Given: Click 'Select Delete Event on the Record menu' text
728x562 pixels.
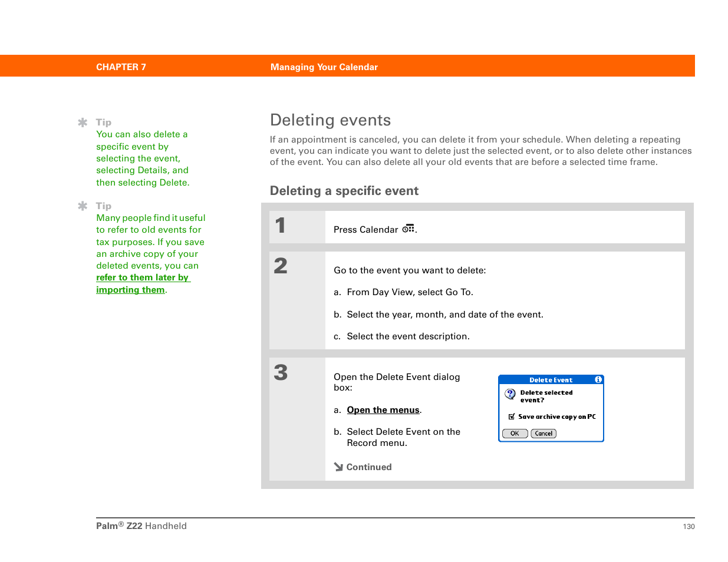Looking at the screenshot, I should [x=403, y=437].
